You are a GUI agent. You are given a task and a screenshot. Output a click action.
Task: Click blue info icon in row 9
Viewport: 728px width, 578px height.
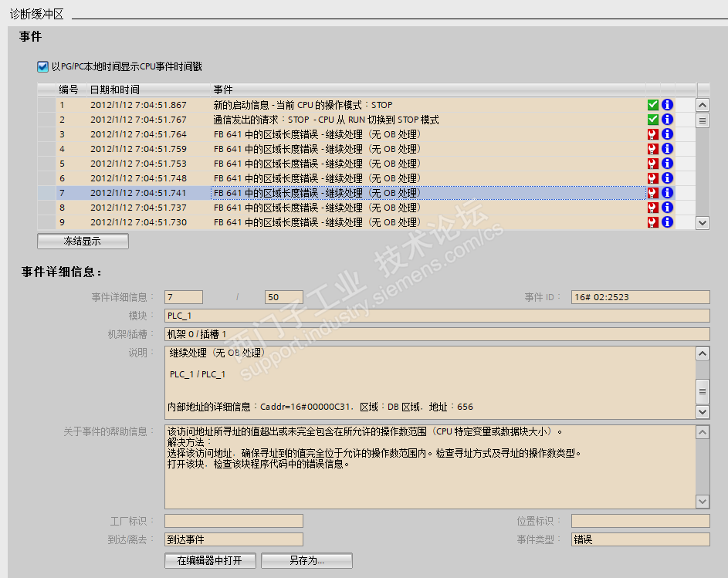coord(667,222)
